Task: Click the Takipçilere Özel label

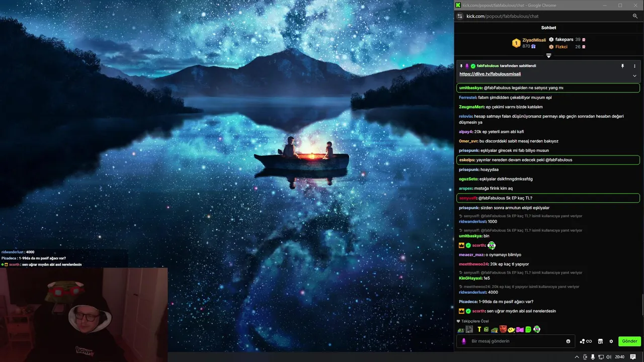Action: point(475,321)
